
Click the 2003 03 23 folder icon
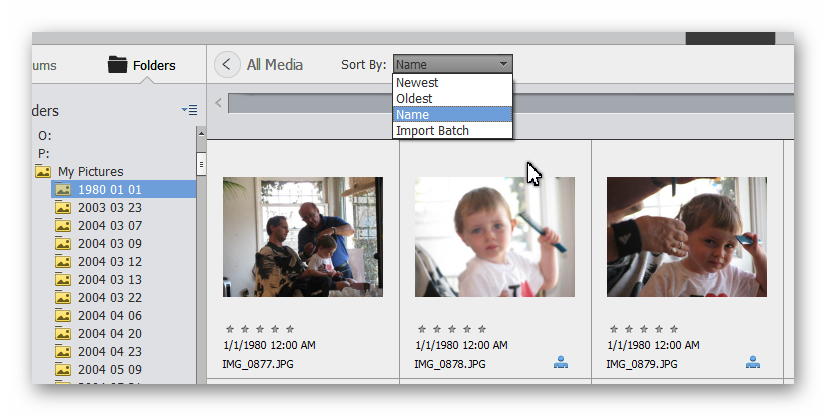(x=63, y=207)
